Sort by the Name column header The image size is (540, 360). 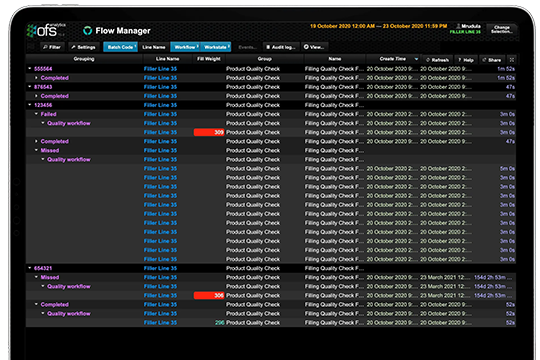coord(335,59)
